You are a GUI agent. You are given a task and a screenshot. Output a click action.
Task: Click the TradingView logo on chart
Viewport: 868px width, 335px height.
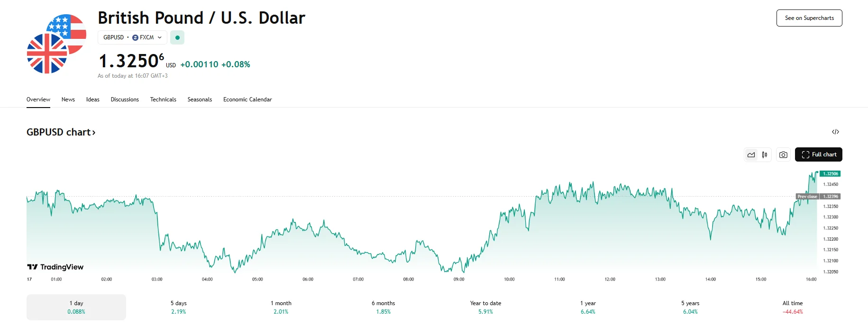55,267
